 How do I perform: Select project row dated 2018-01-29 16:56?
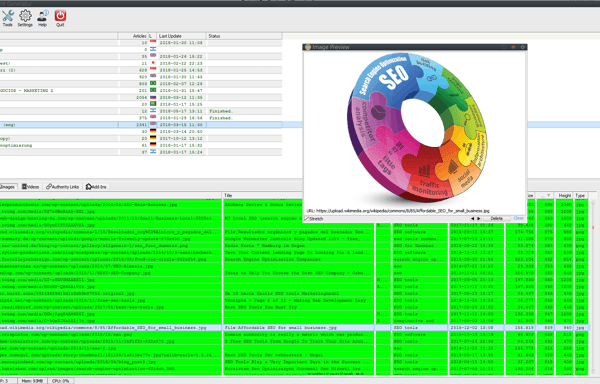[141, 118]
